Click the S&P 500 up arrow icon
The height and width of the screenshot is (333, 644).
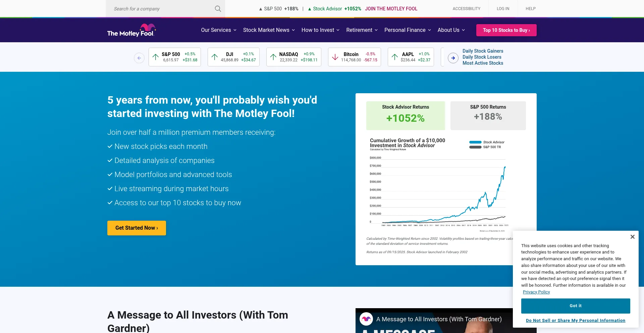point(156,57)
